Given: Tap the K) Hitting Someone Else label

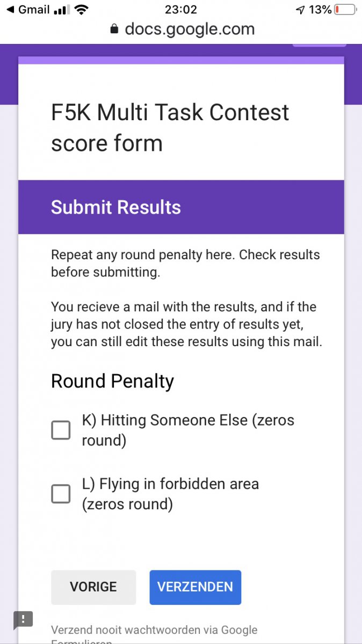Looking at the screenshot, I should [x=188, y=430].
